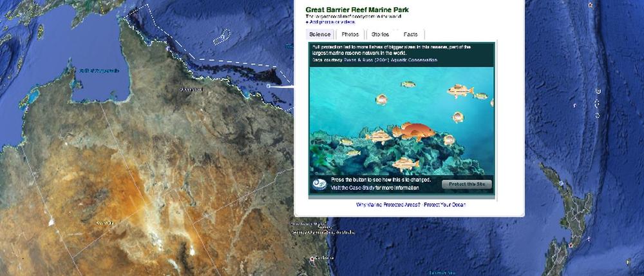Viewport: 644px width, 276px height.
Task: Click the Brisbane city marker on map
Action: click(x=314, y=259)
